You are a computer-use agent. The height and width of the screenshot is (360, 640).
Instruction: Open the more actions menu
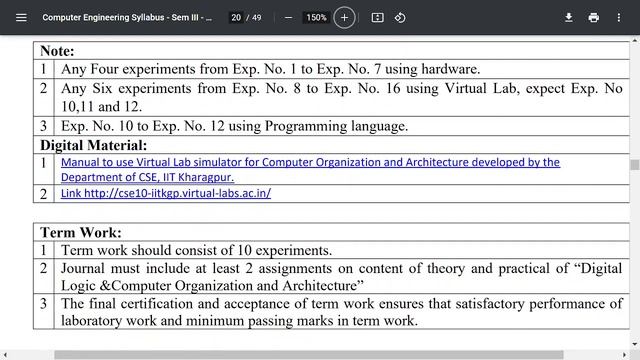coord(619,18)
